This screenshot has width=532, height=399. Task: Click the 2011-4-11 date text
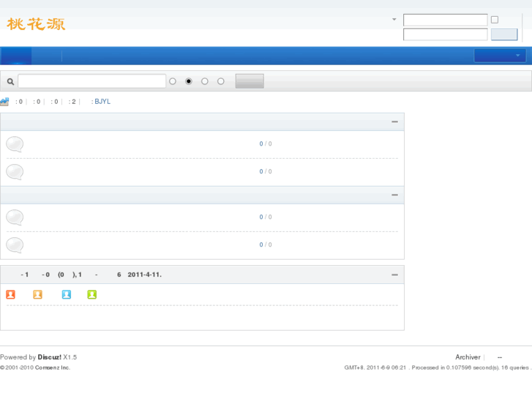coord(145,275)
